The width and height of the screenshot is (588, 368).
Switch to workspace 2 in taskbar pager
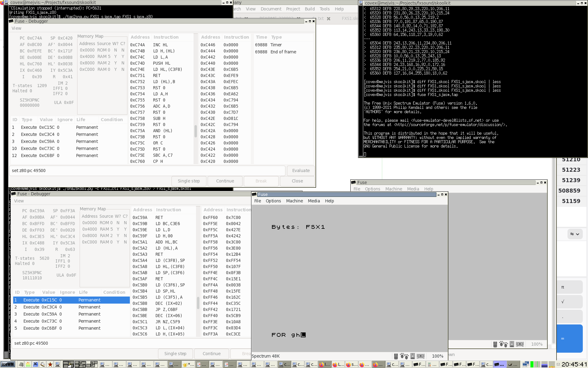(80, 364)
